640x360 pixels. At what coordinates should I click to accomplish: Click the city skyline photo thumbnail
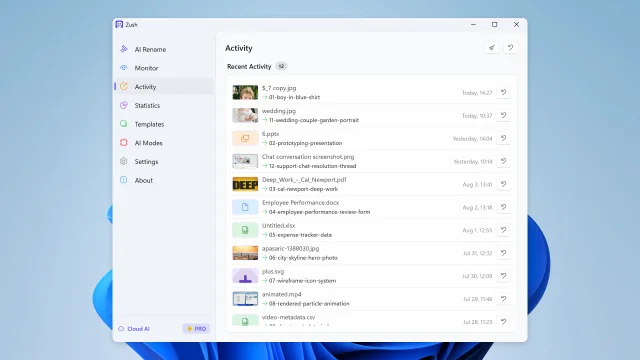tap(245, 253)
